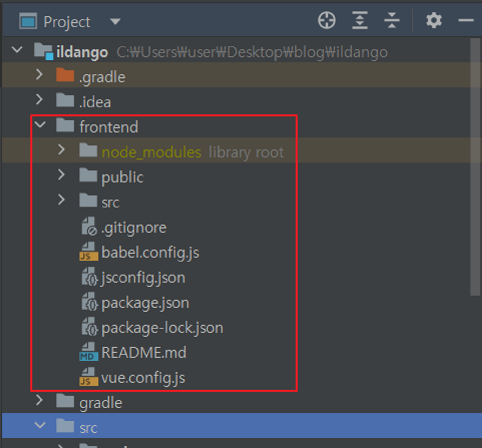Expand the .gradle folder chevron
482x448 pixels.
(39, 75)
